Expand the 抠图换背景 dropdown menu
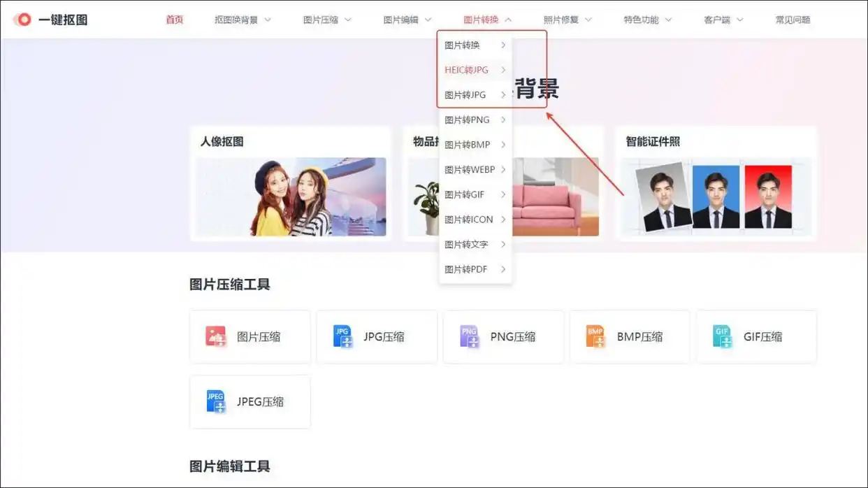 (x=243, y=20)
